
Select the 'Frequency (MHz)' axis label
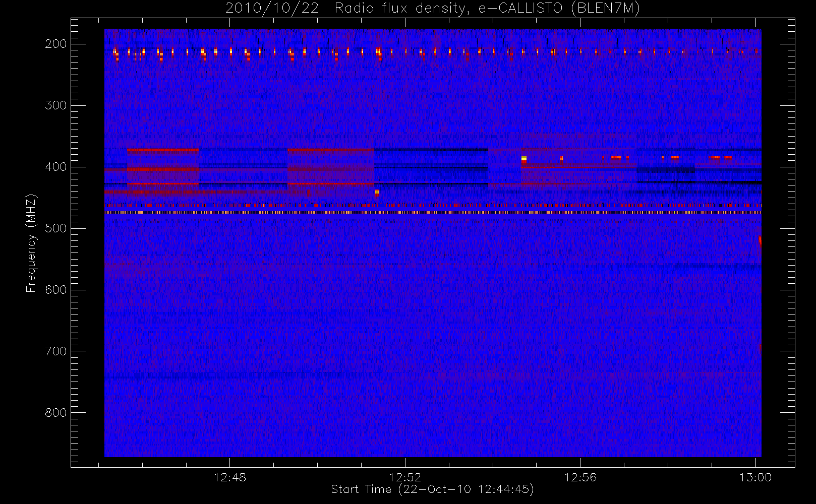[31, 243]
